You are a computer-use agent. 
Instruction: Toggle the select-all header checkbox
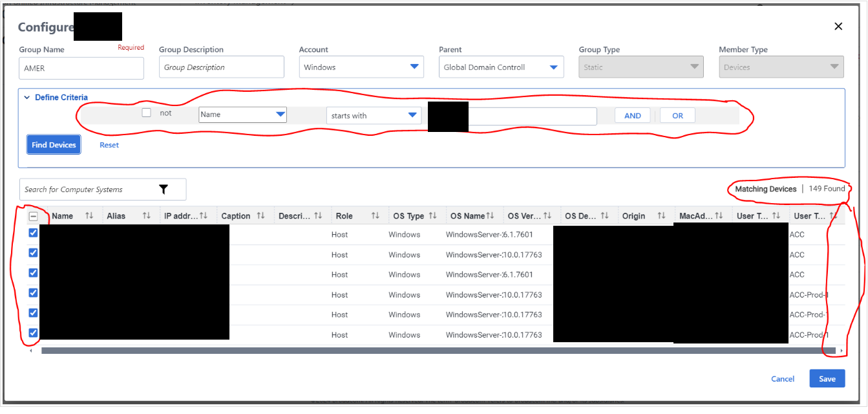coord(34,217)
